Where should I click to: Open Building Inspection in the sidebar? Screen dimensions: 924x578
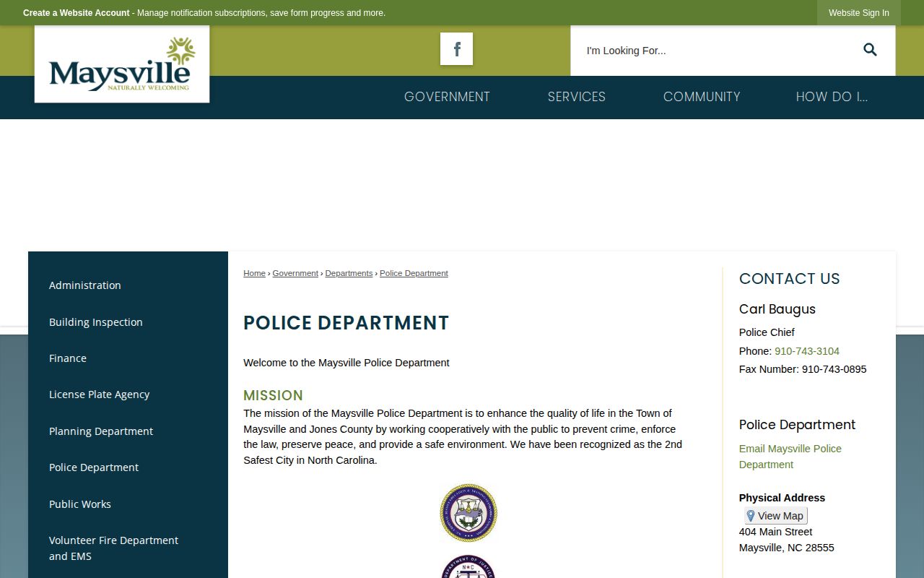coord(96,322)
